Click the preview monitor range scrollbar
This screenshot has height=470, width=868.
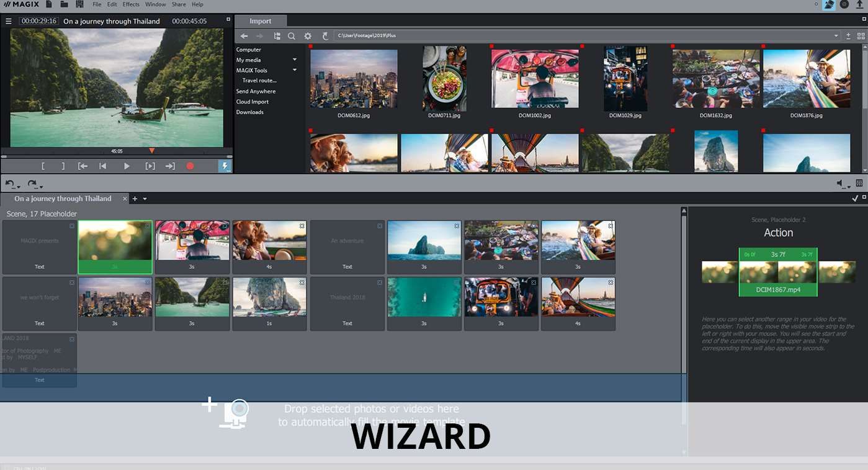pos(117,156)
